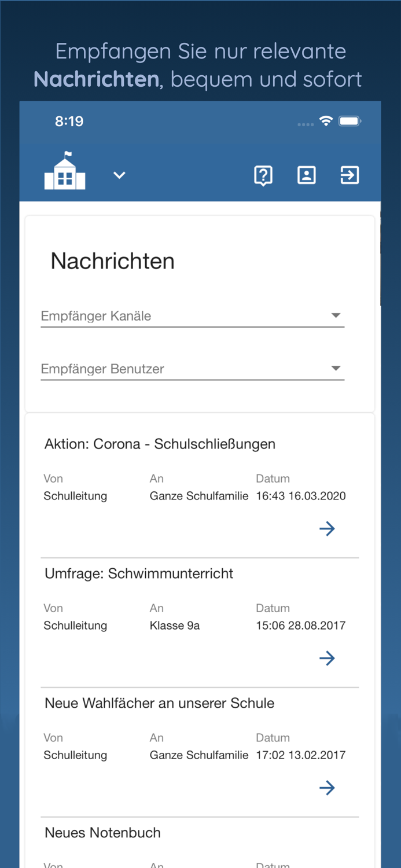This screenshot has width=401, height=868.
Task: Select 'Umfrage: Schwimmunterricht' title
Action: [x=139, y=573]
